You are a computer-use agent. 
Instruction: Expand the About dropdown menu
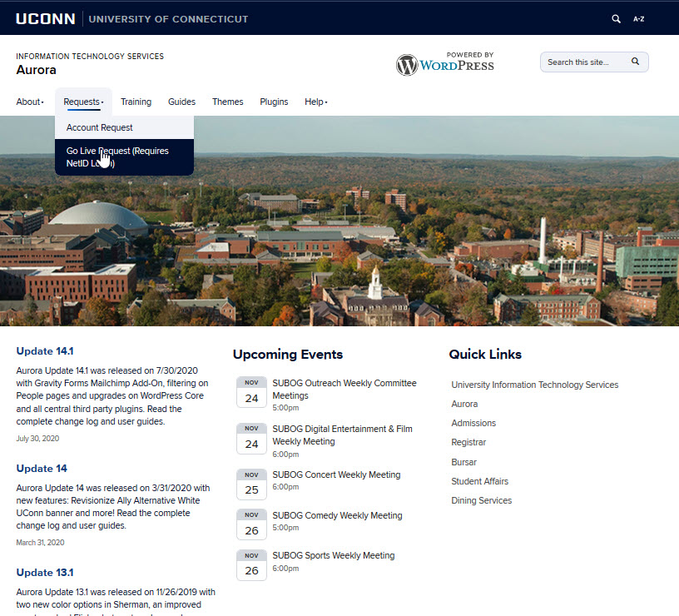30,102
